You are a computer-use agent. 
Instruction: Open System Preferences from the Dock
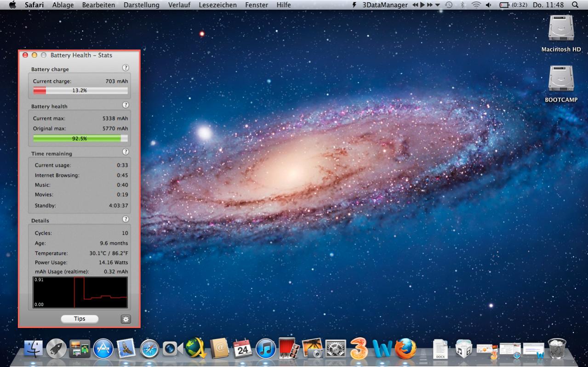pos(336,349)
